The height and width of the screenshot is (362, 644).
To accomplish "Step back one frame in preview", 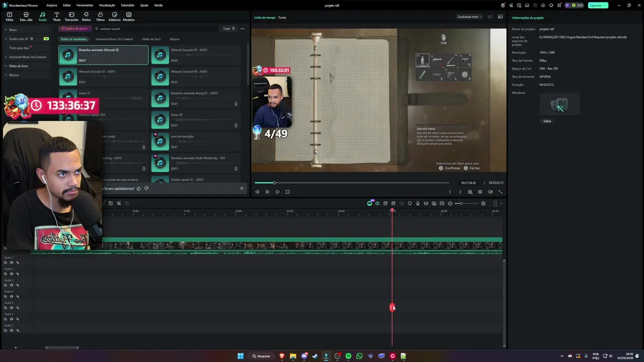I will (257, 192).
